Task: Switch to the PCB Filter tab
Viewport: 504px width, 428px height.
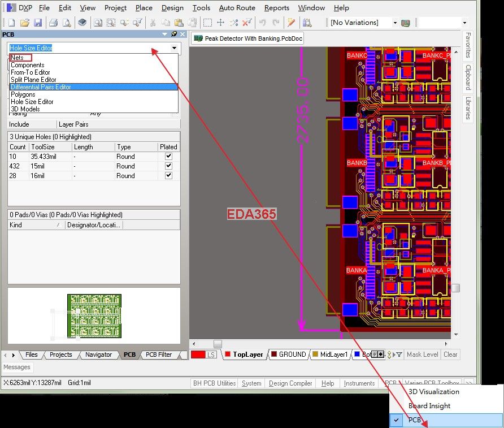Action: (x=159, y=354)
